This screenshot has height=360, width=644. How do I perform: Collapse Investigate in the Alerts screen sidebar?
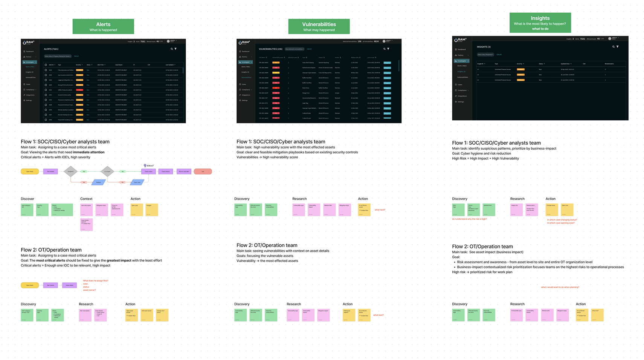pos(36,62)
